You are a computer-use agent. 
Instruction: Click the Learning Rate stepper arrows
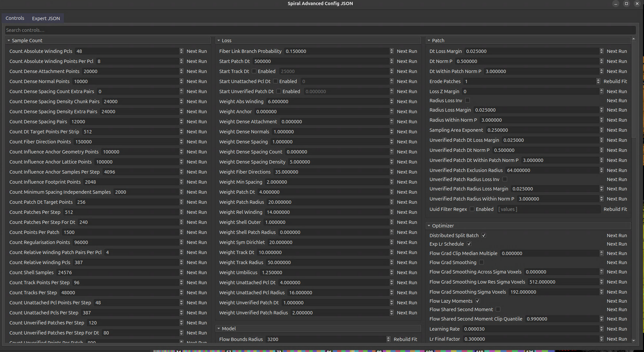[601, 329]
